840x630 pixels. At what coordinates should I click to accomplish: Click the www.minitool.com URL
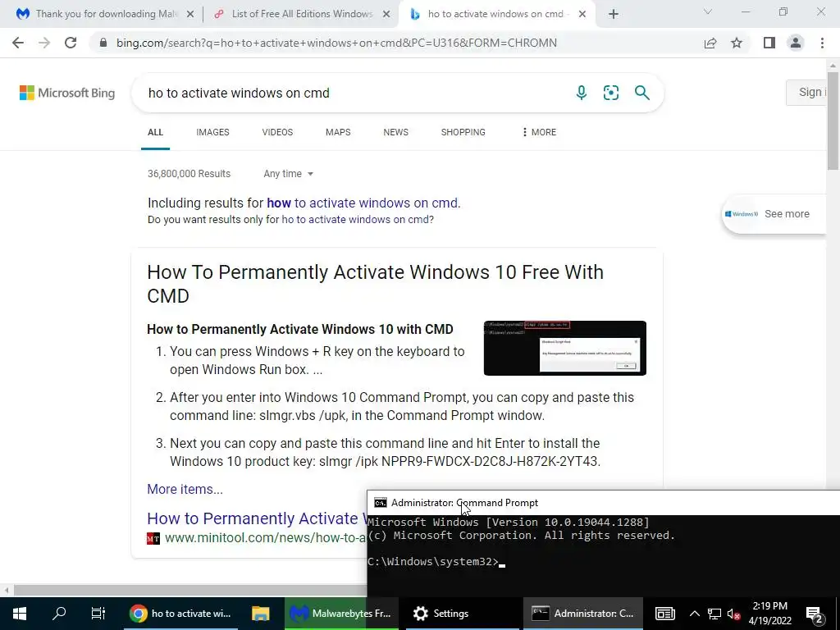pyautogui.click(x=265, y=538)
